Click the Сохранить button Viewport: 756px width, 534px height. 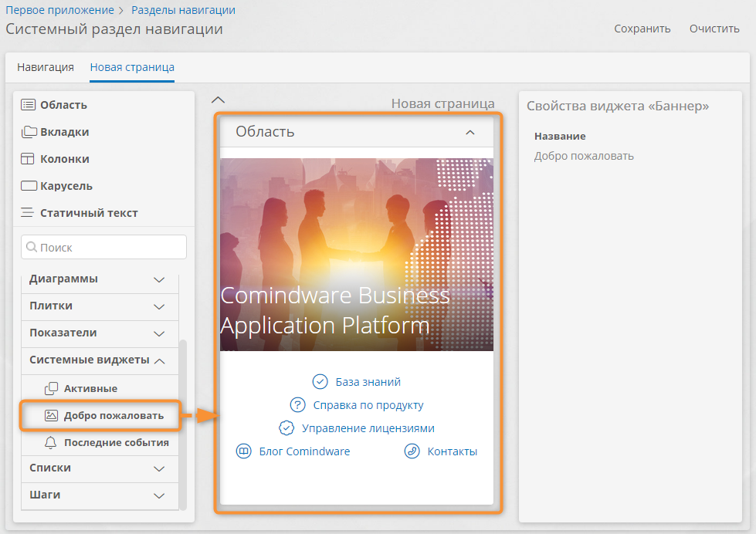(642, 29)
